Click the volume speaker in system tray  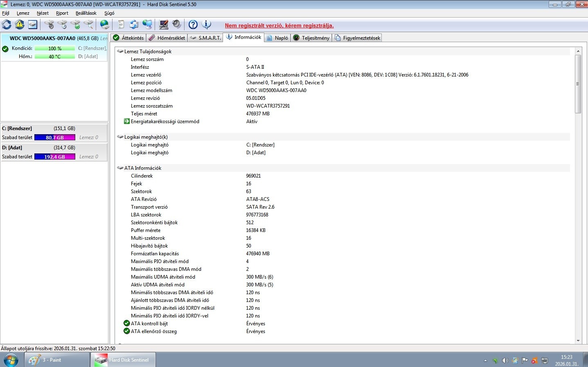pos(505,360)
